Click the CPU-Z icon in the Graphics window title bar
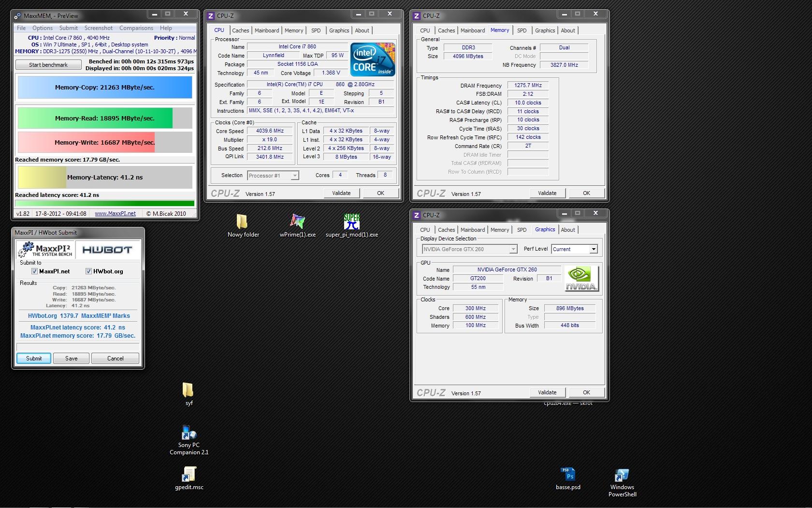This screenshot has width=812, height=508. coord(416,215)
